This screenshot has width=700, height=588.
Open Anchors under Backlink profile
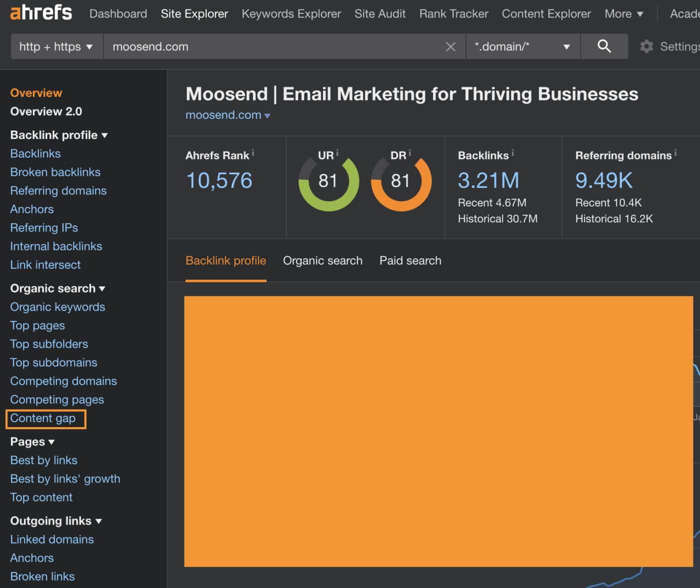pyautogui.click(x=32, y=209)
